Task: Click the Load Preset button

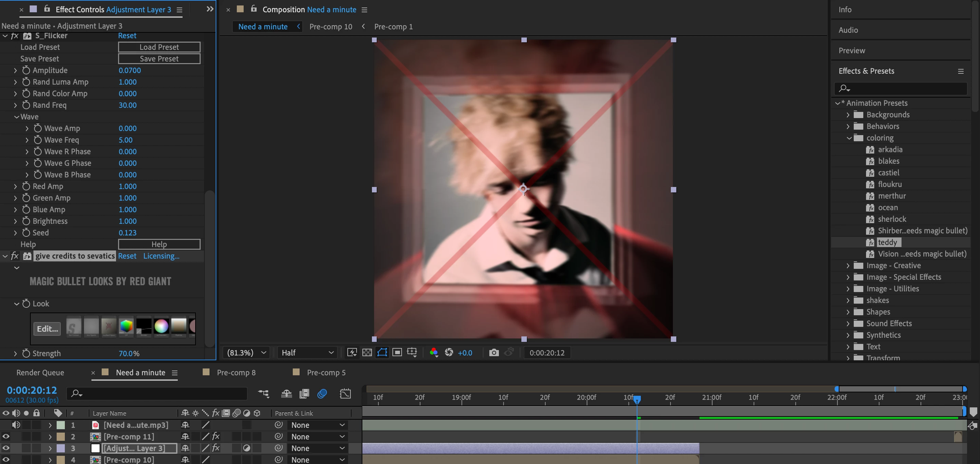Action: coord(159,47)
